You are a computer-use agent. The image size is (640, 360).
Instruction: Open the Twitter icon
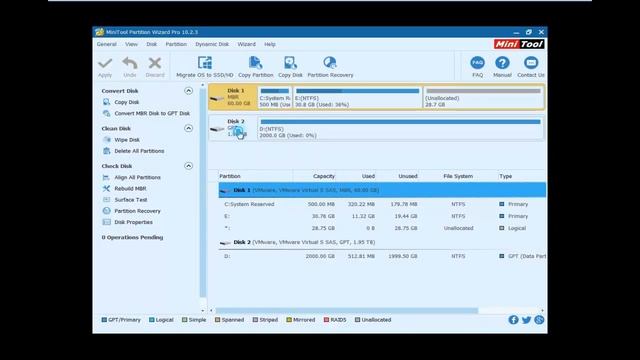(x=527, y=320)
